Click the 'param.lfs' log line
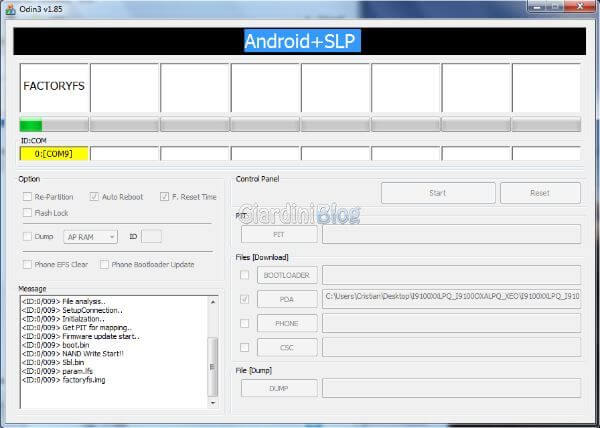This screenshot has width=600, height=428. tap(57, 371)
